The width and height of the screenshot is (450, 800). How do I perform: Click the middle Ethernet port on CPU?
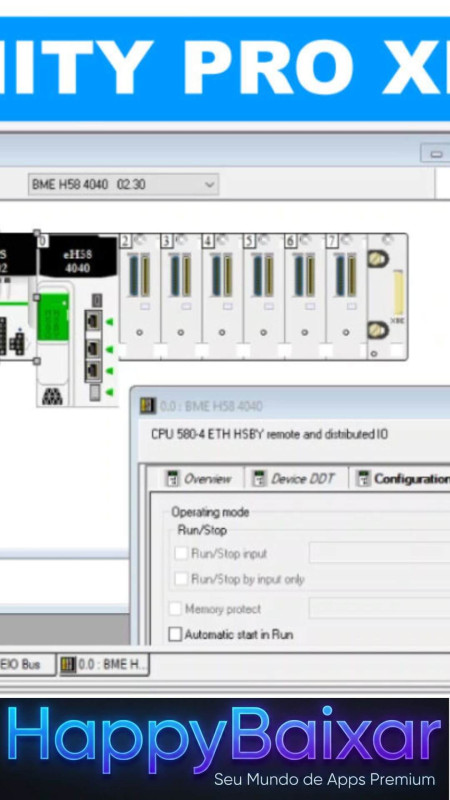click(93, 348)
